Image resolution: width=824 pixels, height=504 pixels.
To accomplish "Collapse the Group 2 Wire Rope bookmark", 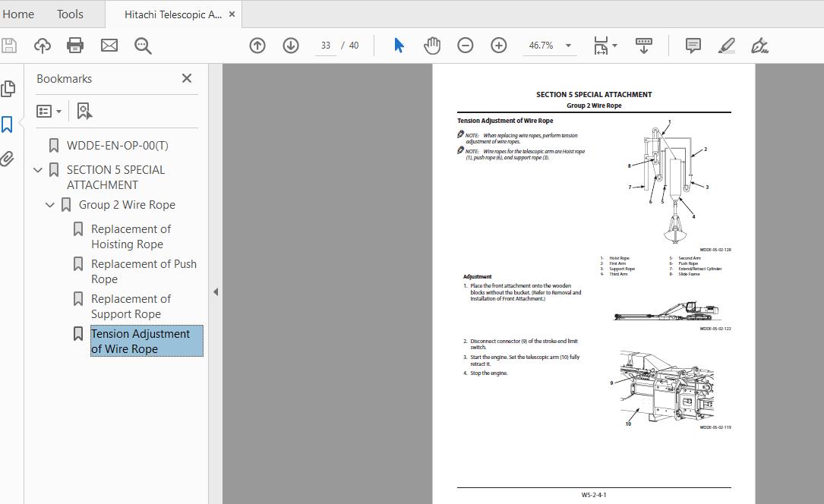I will pos(50,205).
